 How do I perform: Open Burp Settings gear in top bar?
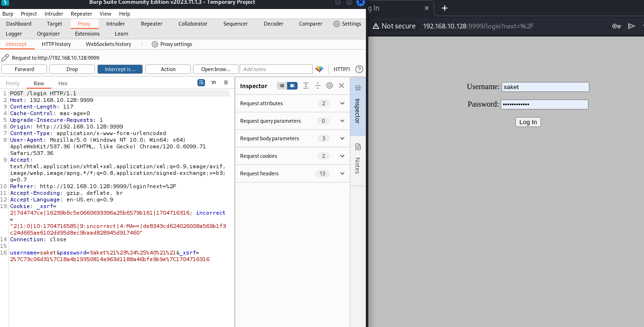336,24
